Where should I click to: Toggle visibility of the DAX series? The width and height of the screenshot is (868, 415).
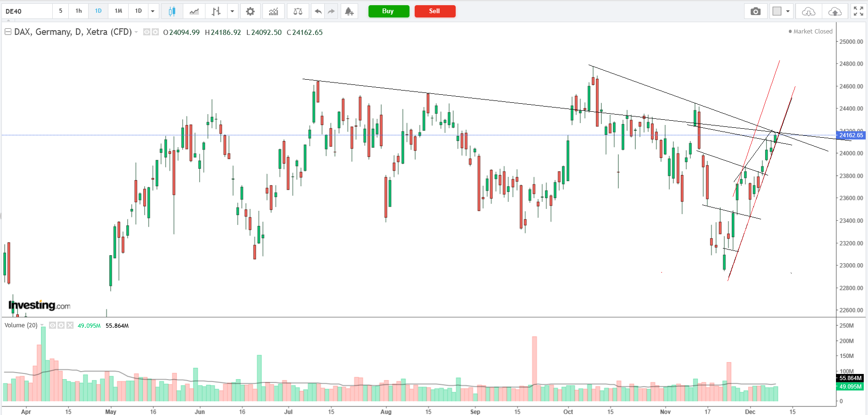147,32
